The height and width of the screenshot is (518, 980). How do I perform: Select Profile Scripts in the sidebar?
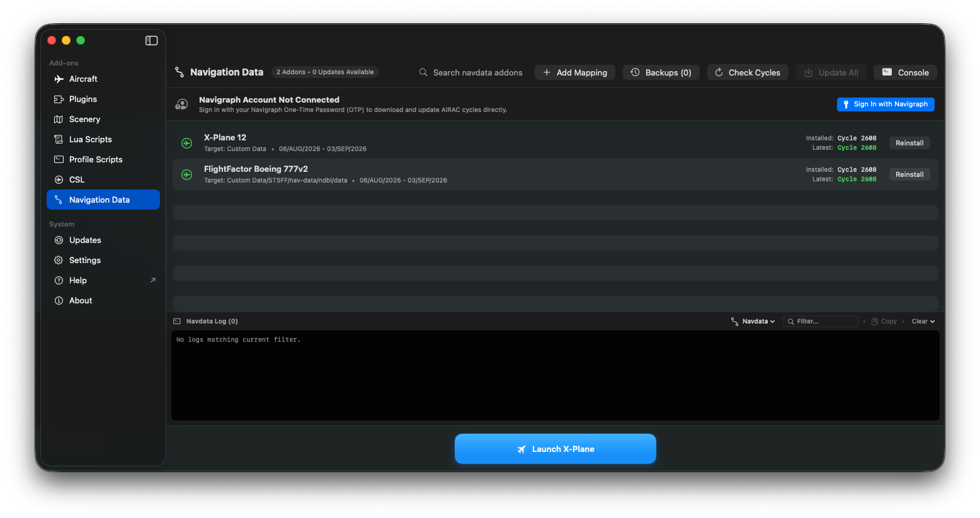(x=103, y=159)
